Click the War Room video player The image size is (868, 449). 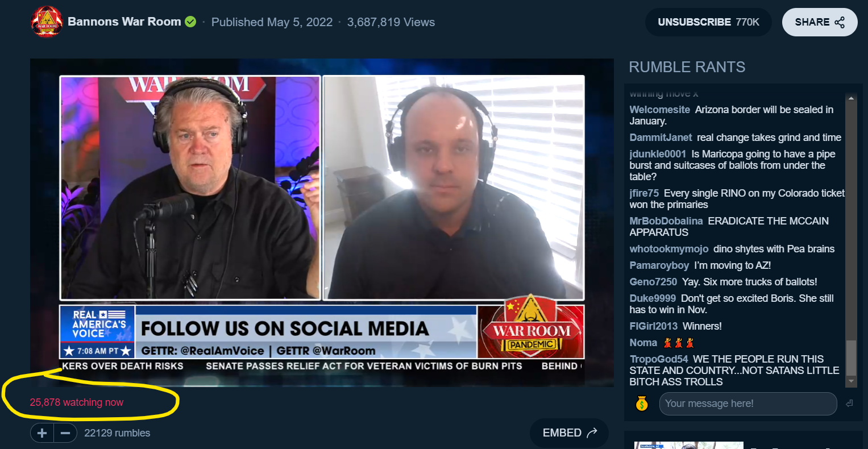click(322, 223)
